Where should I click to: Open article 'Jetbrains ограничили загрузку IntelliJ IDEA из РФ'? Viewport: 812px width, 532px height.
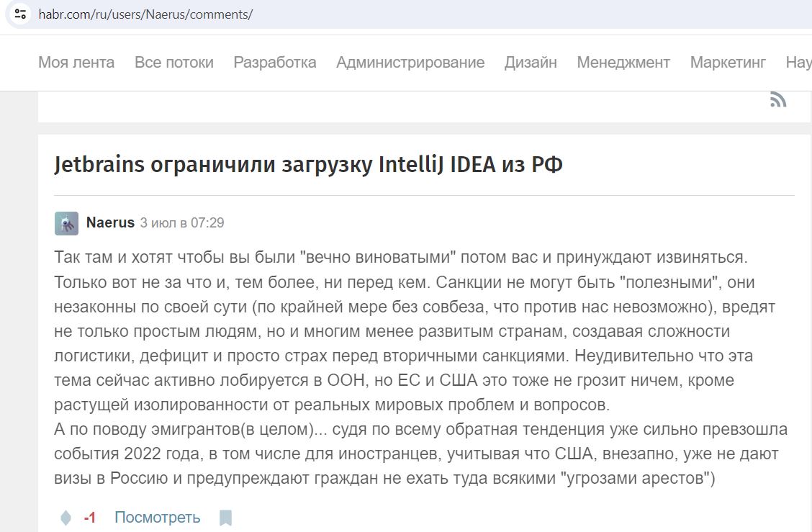(x=308, y=165)
